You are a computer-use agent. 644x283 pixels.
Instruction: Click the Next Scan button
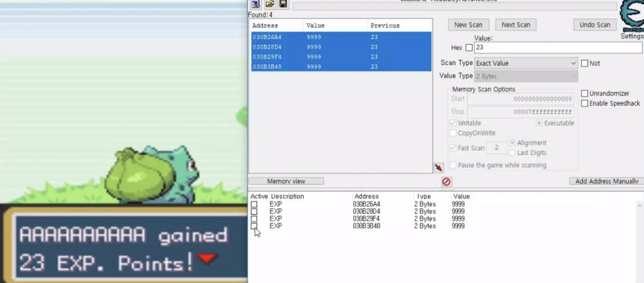[516, 25]
